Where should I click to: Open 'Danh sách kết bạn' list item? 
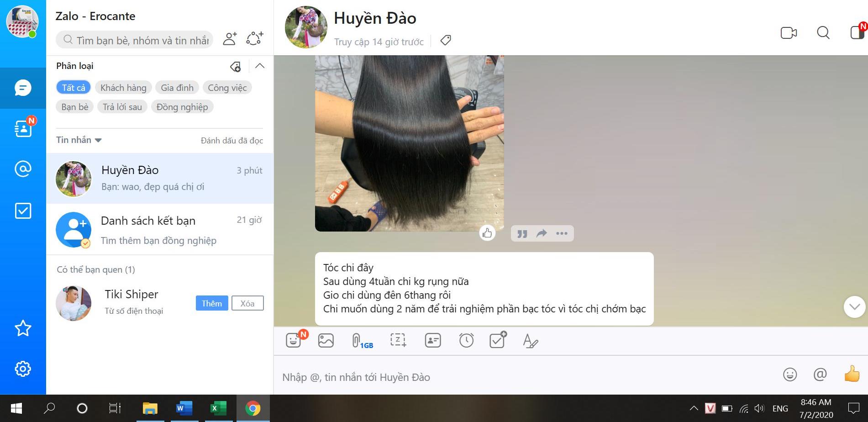[x=160, y=229]
